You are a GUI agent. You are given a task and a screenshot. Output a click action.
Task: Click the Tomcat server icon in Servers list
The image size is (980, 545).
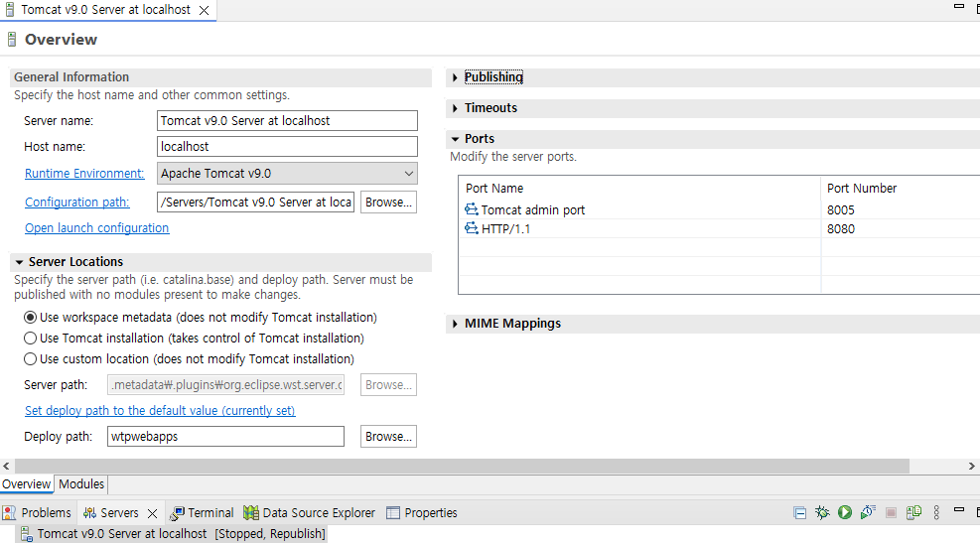tap(26, 534)
